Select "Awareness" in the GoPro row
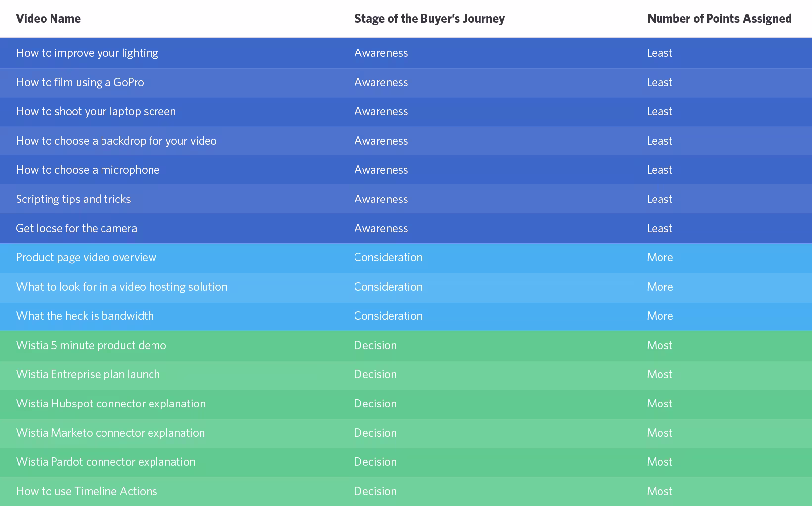The image size is (812, 506). coord(381,82)
